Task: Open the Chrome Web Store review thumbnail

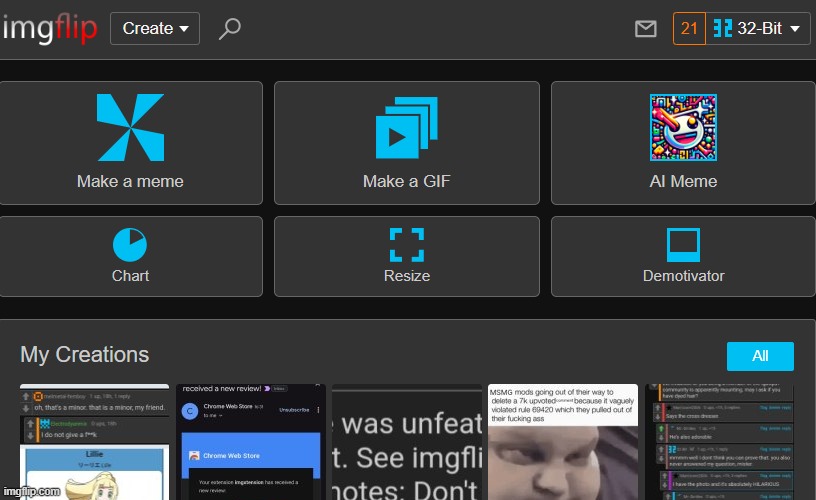Action: click(251, 442)
